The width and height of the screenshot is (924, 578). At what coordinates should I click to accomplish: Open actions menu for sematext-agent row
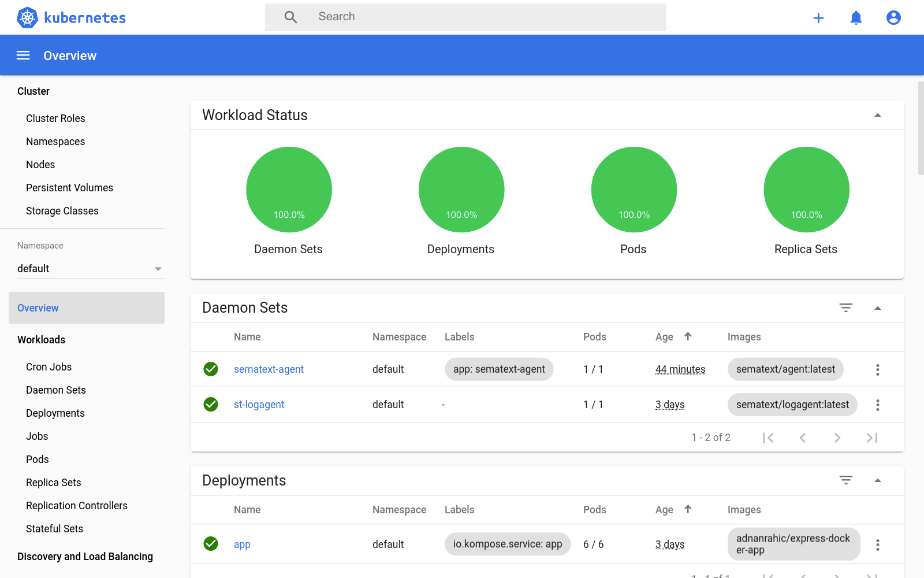[878, 369]
